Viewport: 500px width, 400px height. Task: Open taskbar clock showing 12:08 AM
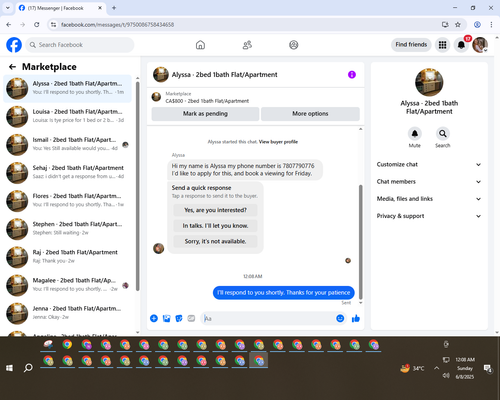pos(465,368)
